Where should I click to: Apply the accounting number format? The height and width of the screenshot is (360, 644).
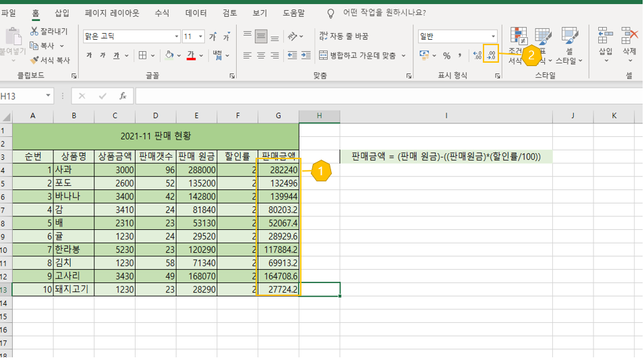tap(424, 55)
